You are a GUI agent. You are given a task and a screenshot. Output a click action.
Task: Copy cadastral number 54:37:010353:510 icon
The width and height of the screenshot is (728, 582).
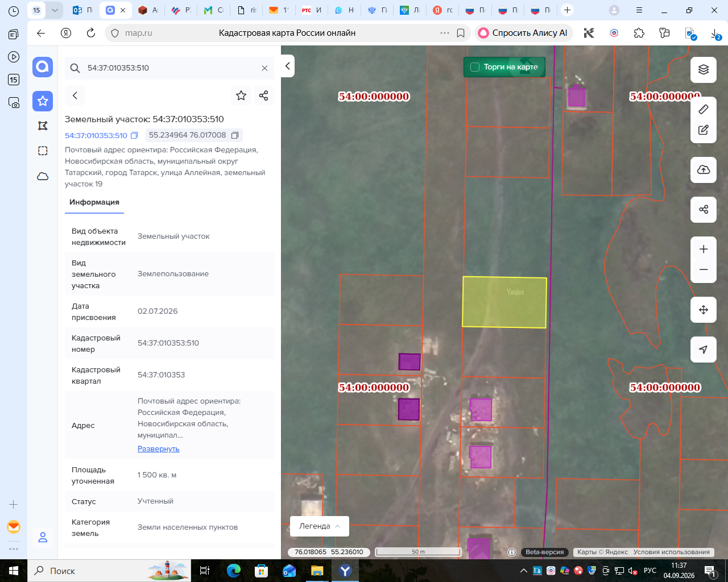134,135
